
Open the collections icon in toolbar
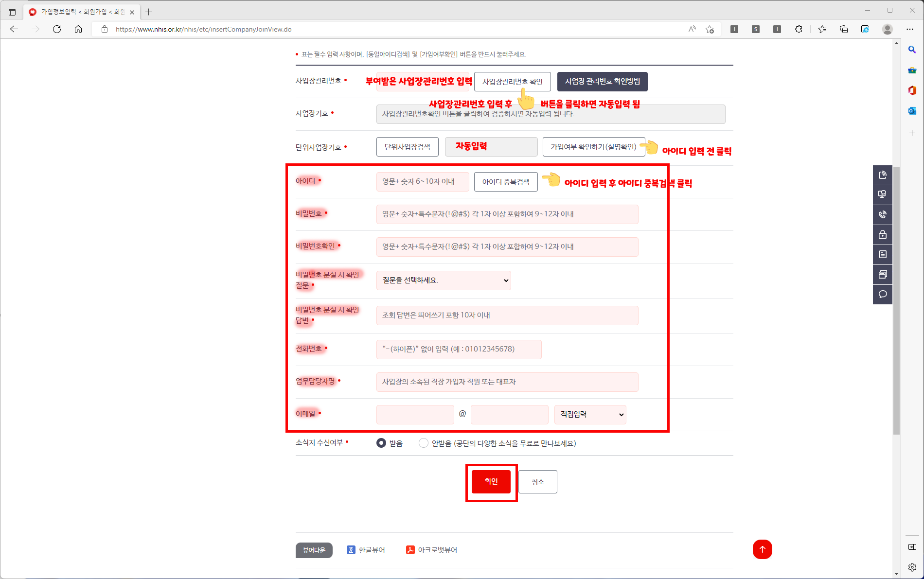[x=844, y=29]
